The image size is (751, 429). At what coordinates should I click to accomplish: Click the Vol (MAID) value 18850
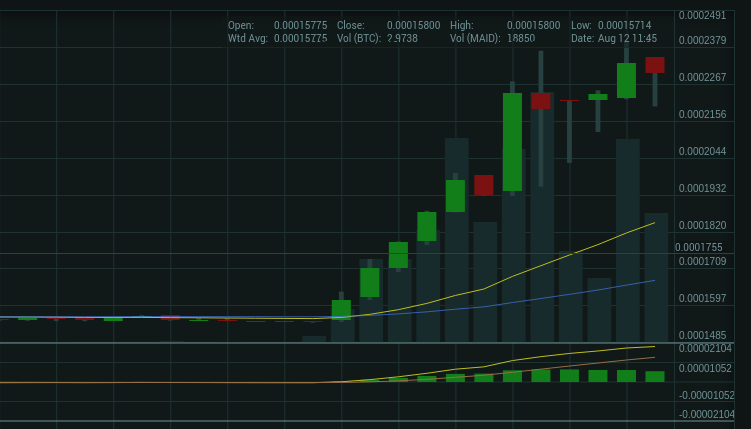point(521,38)
